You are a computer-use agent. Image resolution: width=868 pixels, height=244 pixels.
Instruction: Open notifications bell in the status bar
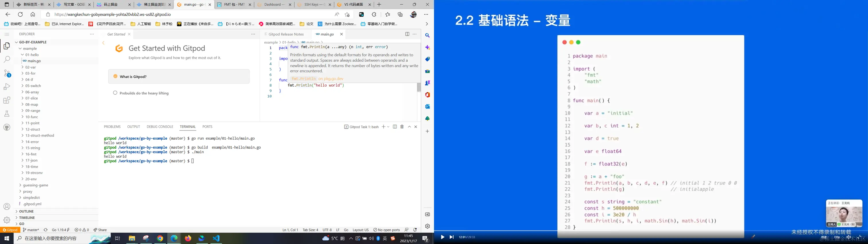pyautogui.click(x=415, y=230)
